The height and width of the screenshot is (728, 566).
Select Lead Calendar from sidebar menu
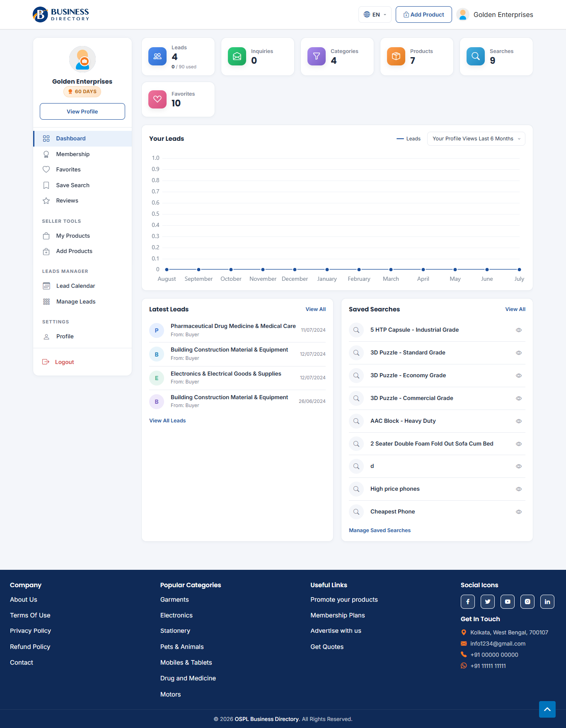coord(75,286)
